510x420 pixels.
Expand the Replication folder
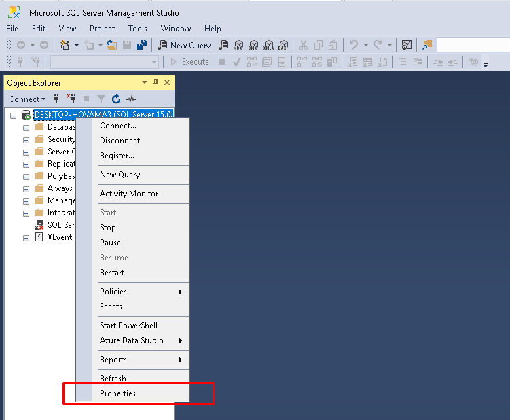pyautogui.click(x=26, y=164)
